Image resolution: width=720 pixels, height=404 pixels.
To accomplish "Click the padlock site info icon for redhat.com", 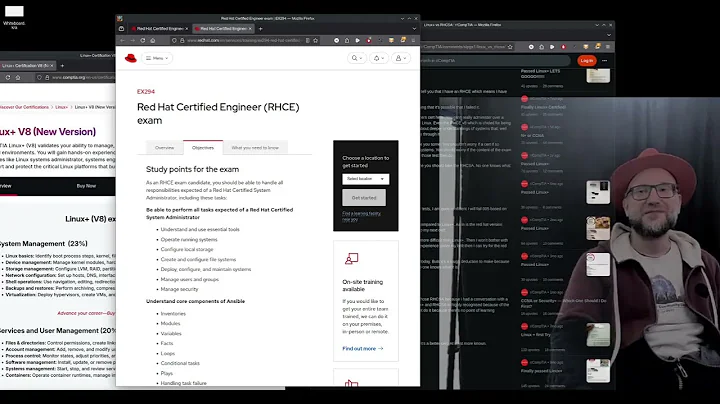I will 182,40.
